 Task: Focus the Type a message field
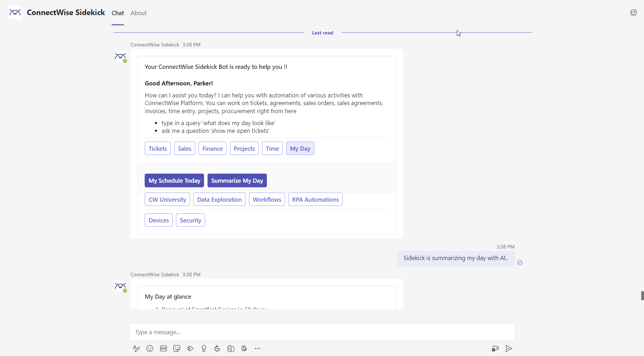pyautogui.click(x=322, y=332)
